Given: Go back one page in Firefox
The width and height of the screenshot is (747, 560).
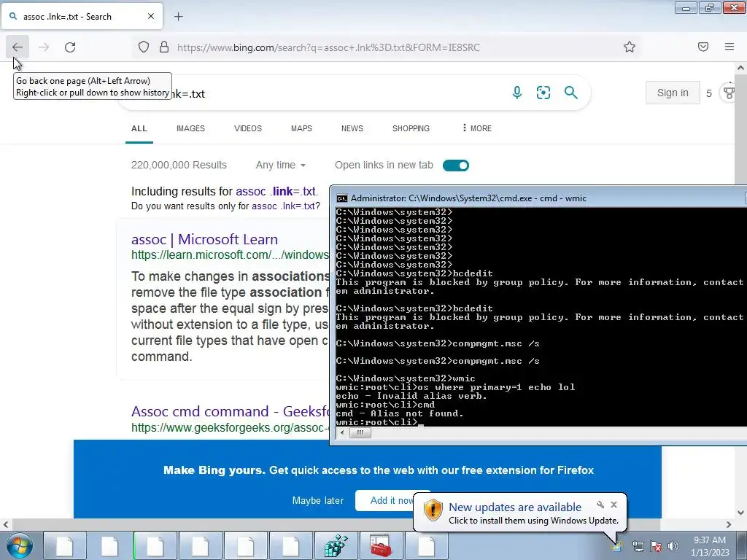Looking at the screenshot, I should [18, 47].
